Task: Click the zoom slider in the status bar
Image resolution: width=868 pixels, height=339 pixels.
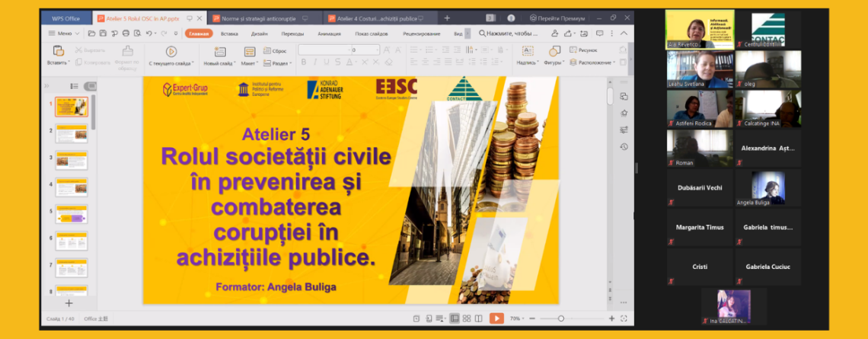Action: [x=561, y=318]
